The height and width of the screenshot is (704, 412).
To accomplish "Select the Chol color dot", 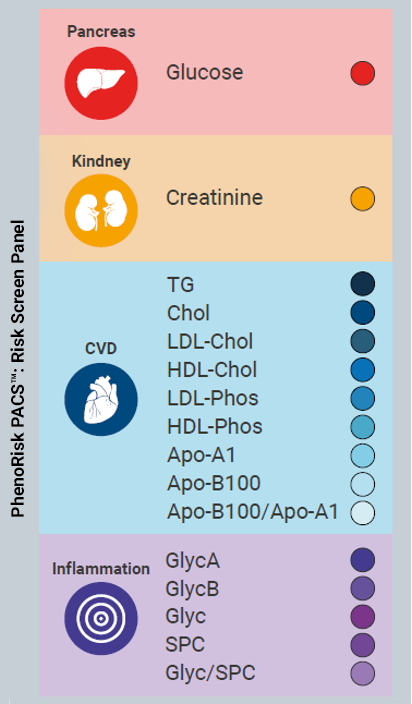I will coord(363,312).
